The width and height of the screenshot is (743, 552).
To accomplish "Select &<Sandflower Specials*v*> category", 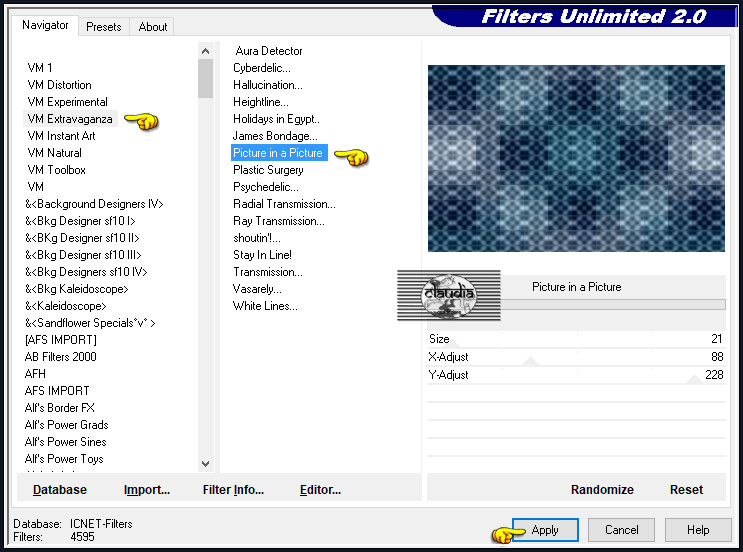I will pos(90,323).
